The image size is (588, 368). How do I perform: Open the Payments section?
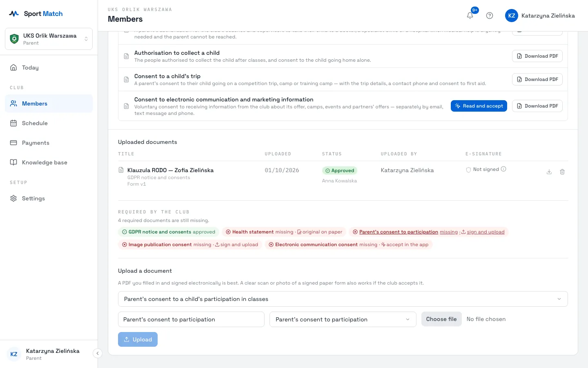49,143
